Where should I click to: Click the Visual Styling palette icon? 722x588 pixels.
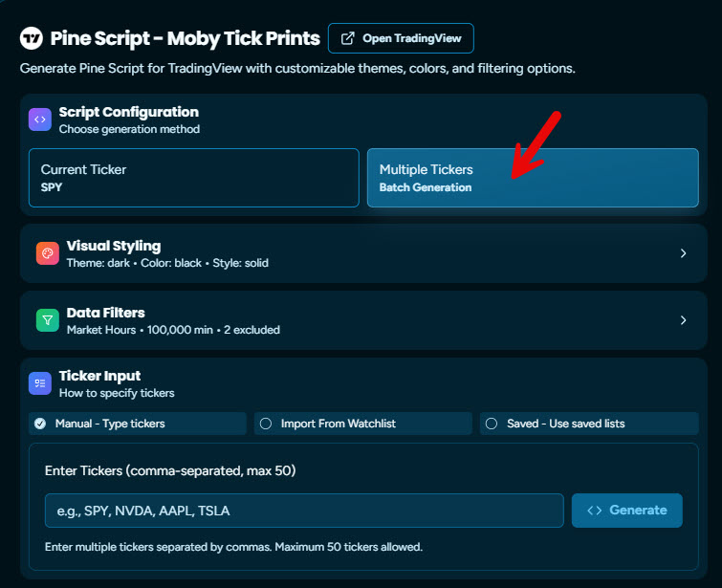48,253
